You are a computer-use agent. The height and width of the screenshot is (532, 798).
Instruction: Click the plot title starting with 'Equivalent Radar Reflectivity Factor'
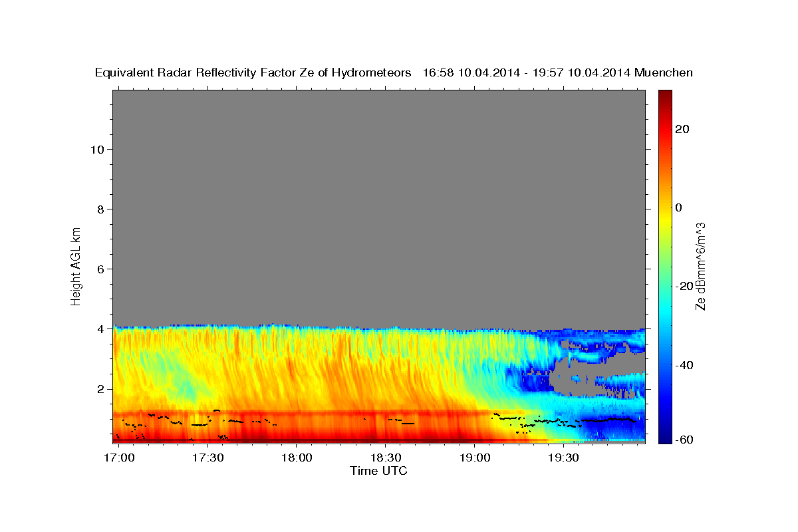394,73
